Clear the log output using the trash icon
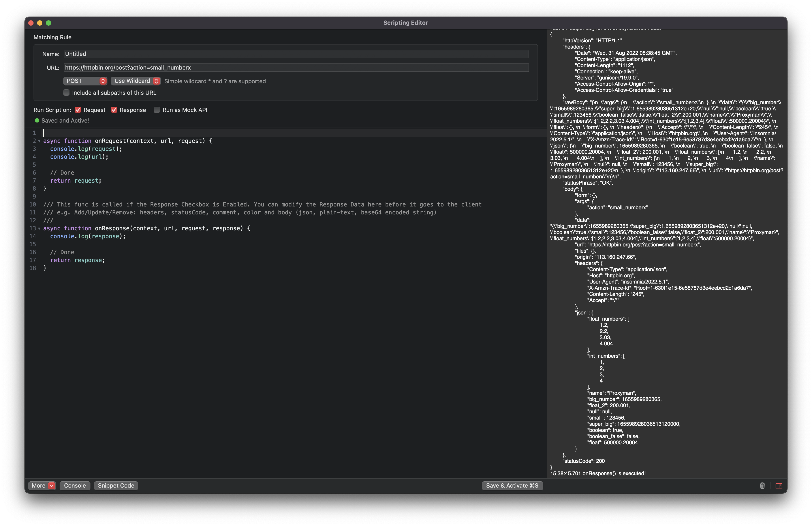 [763, 486]
